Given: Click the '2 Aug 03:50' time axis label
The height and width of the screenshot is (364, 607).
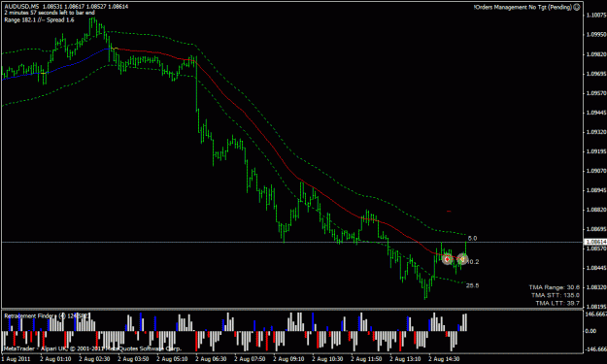Looking at the screenshot, I should point(133,359).
